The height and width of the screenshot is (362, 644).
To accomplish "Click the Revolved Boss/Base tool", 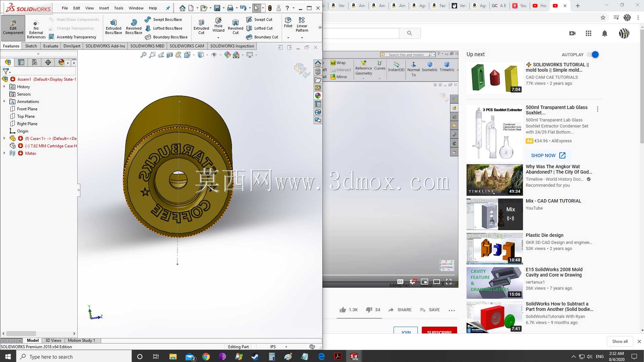I will 134,27.
